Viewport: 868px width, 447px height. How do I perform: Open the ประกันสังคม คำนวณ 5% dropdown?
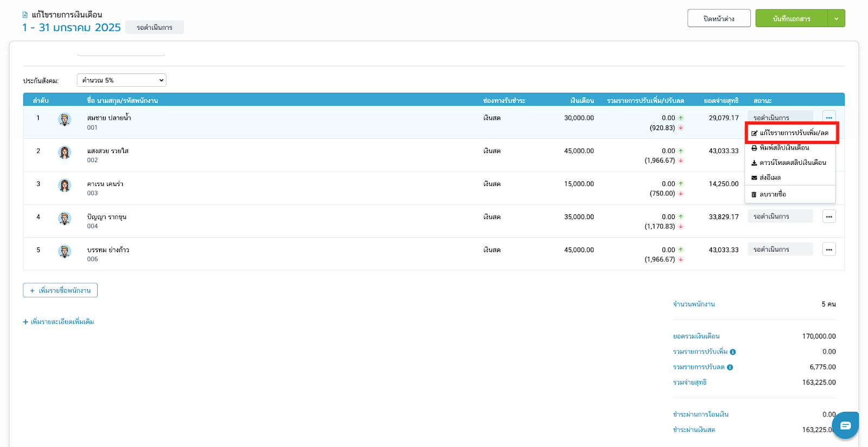[x=122, y=80]
